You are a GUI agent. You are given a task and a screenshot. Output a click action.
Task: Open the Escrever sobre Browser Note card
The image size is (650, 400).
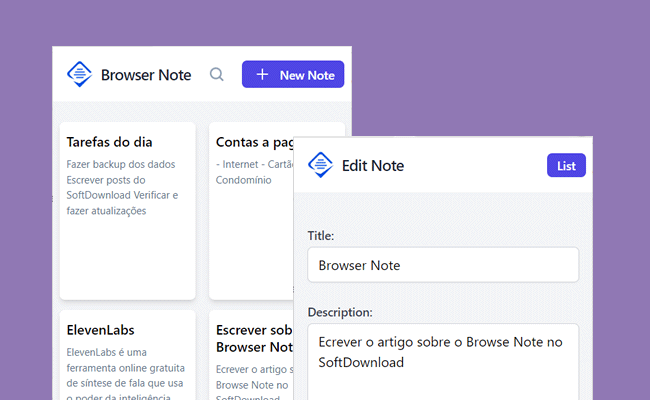251,355
